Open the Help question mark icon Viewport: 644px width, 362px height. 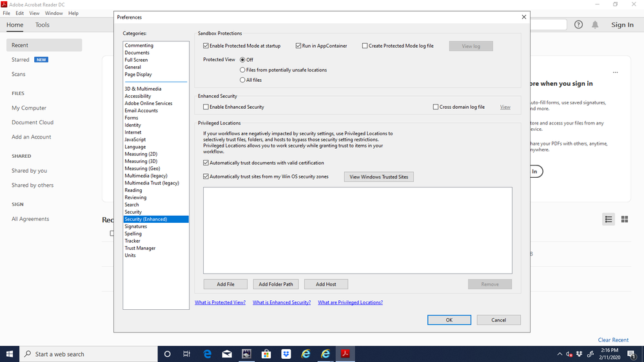[x=578, y=24]
